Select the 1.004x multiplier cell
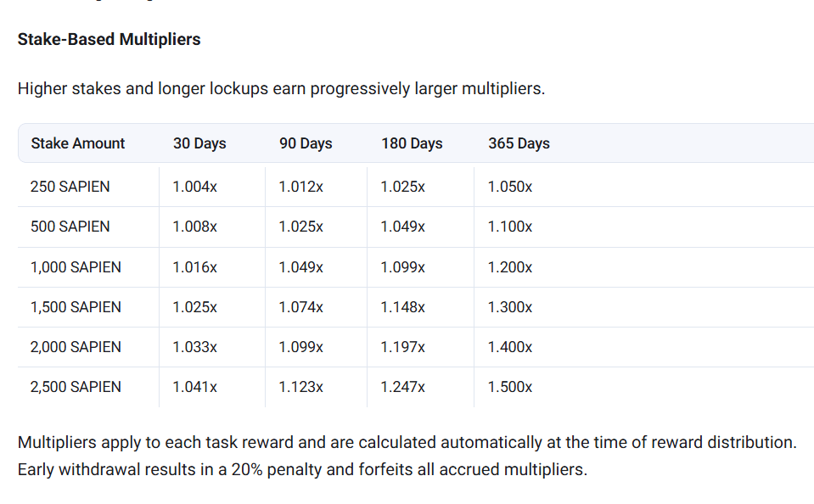 194,187
